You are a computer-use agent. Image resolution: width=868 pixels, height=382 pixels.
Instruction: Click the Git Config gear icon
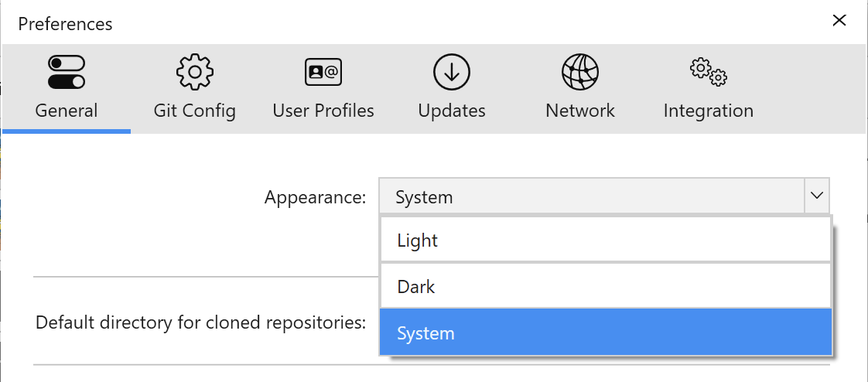pos(194,73)
